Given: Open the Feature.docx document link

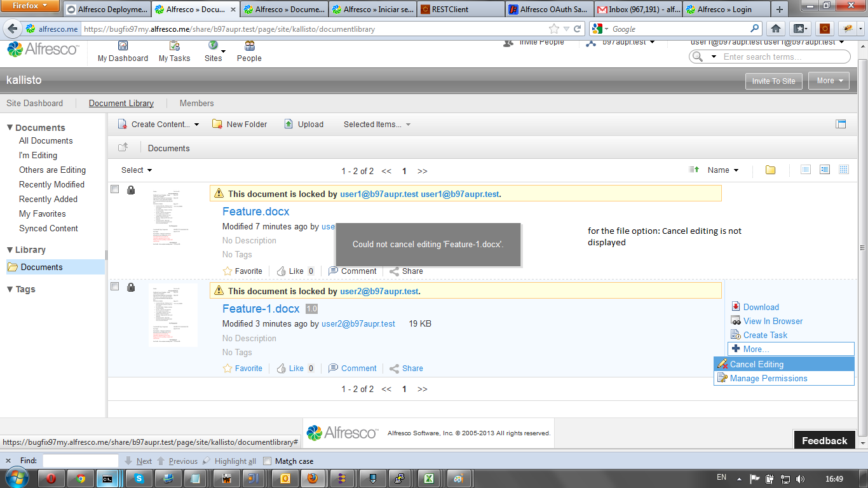Looking at the screenshot, I should [x=255, y=212].
